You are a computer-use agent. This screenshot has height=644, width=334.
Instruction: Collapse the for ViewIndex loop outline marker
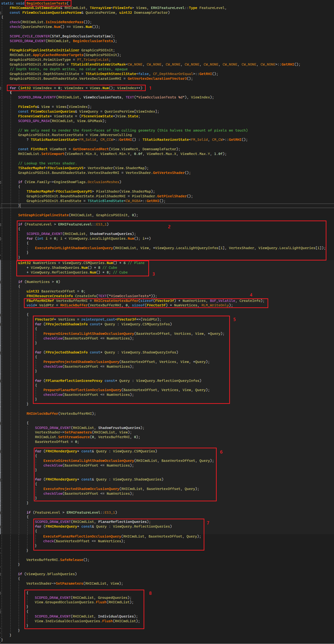(1, 88)
